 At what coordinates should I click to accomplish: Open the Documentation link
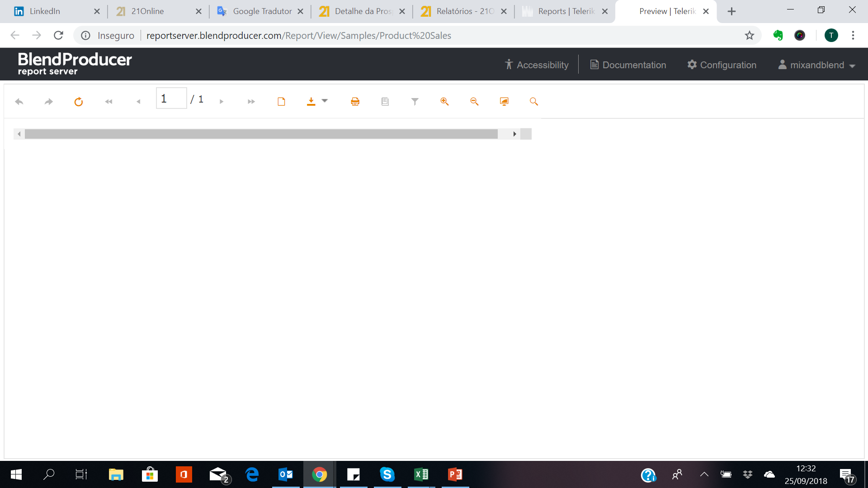(x=628, y=65)
